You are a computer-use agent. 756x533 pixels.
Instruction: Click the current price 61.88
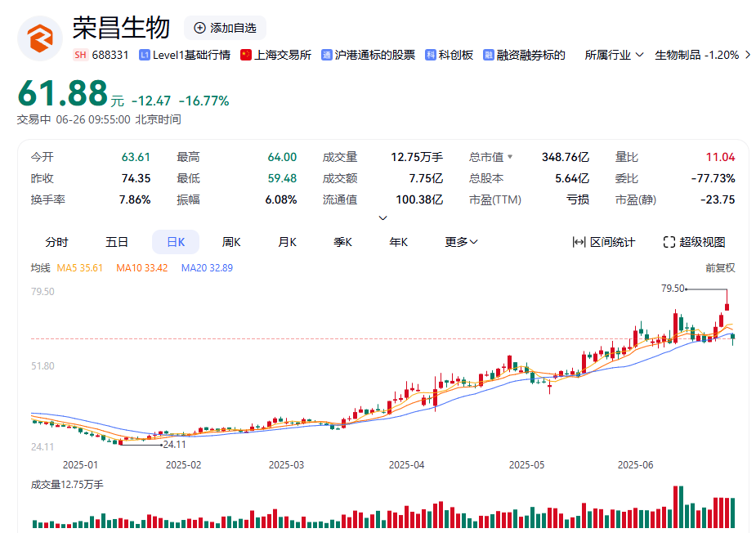click(x=63, y=93)
